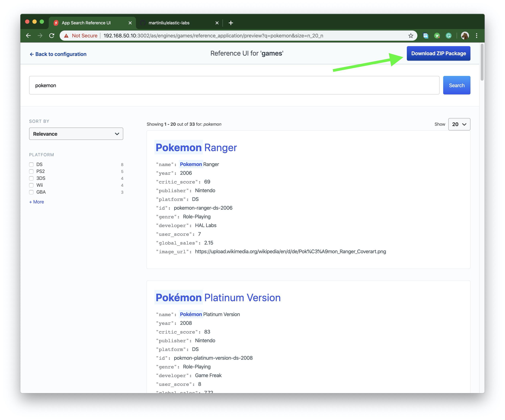Click Download ZIP Package button
Viewport: 505px width, 420px height.
438,53
